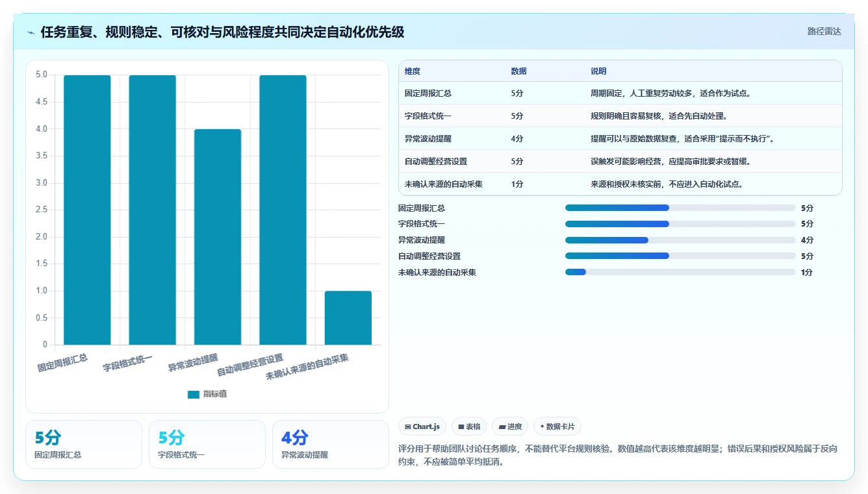The image size is (868, 494).
Task: Select the 固定周报汇总 table row name
Action: (x=428, y=93)
